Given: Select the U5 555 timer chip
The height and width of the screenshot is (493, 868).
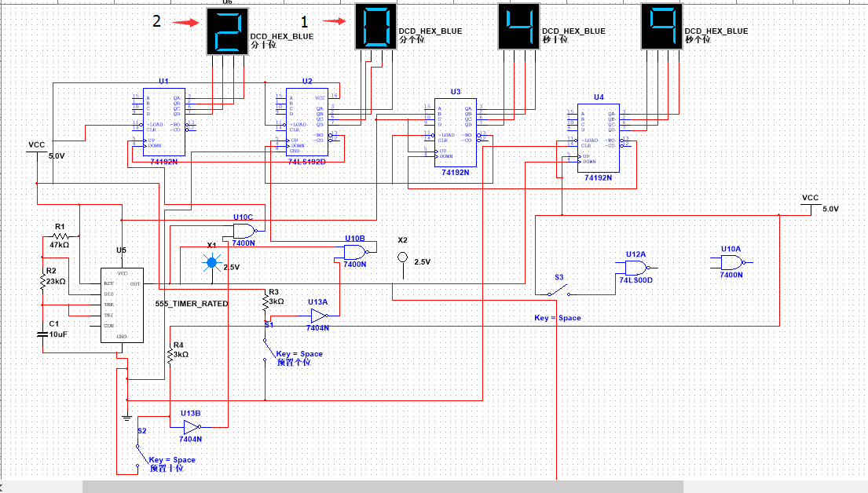Looking at the screenshot, I should (122, 305).
